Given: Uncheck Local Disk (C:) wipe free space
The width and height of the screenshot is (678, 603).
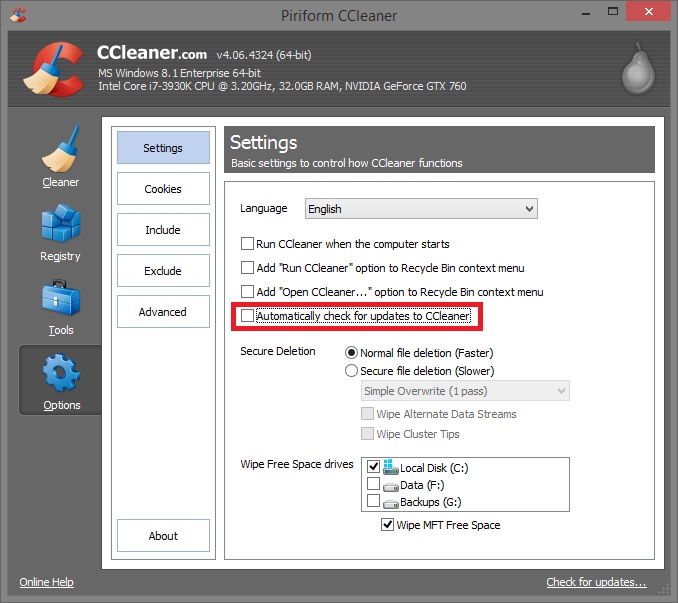Looking at the screenshot, I should [x=373, y=467].
